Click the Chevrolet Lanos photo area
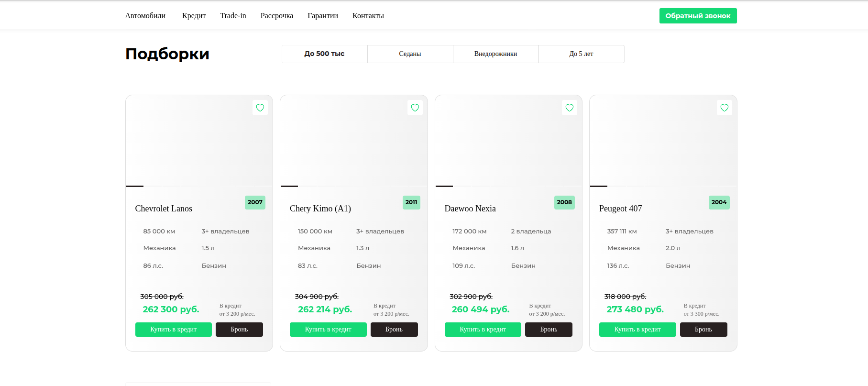The height and width of the screenshot is (386, 868). click(x=199, y=141)
